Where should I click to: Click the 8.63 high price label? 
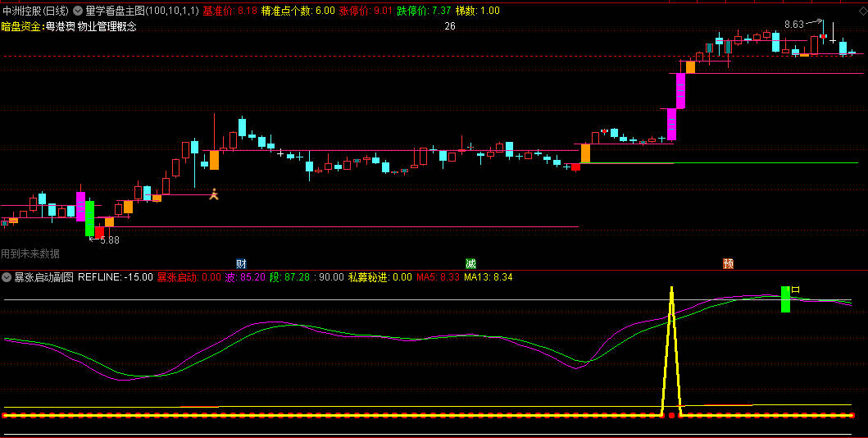click(x=794, y=25)
